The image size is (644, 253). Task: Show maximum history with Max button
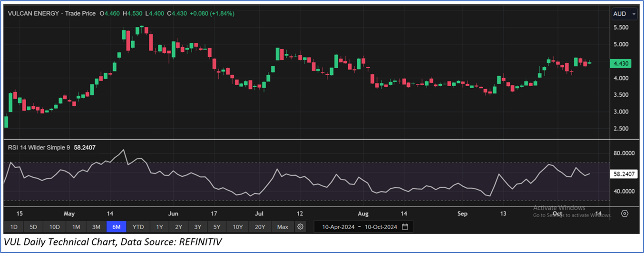(283, 227)
